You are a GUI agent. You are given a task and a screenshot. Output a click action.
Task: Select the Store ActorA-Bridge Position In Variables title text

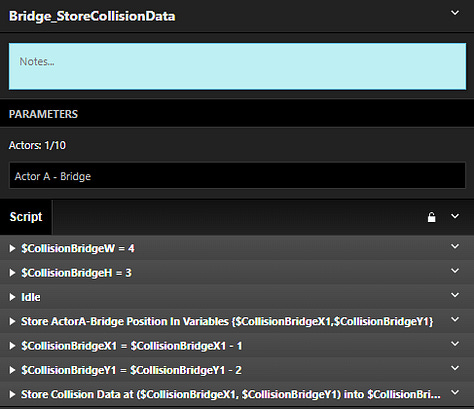pos(227,321)
